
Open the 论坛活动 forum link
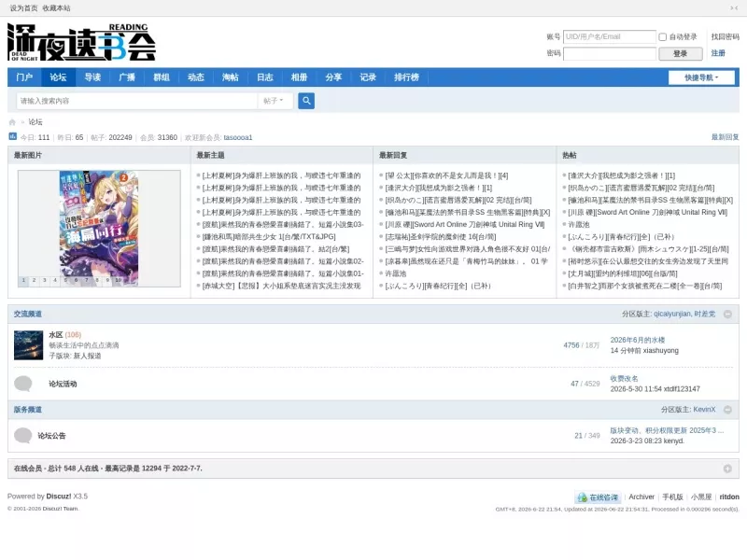click(63, 384)
